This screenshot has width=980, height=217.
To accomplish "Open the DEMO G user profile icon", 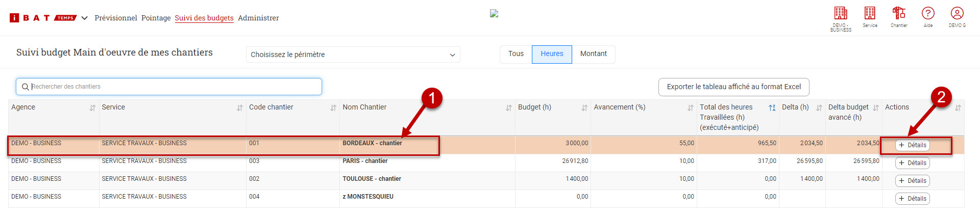I will point(957,14).
